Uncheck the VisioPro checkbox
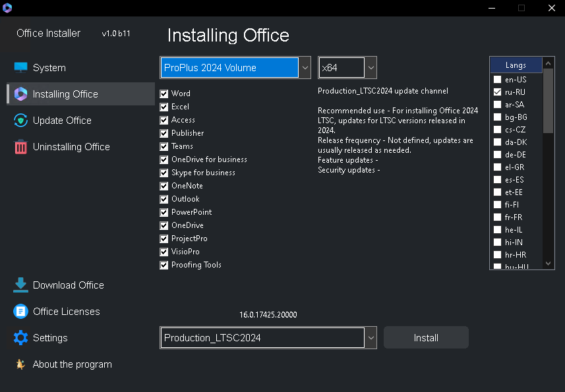This screenshot has height=392, width=565. tap(164, 252)
